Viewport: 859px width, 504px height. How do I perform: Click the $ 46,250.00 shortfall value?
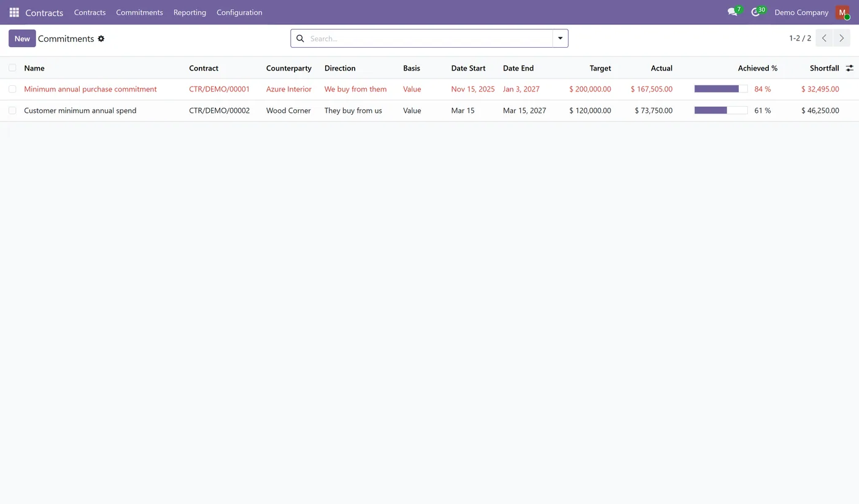820,110
